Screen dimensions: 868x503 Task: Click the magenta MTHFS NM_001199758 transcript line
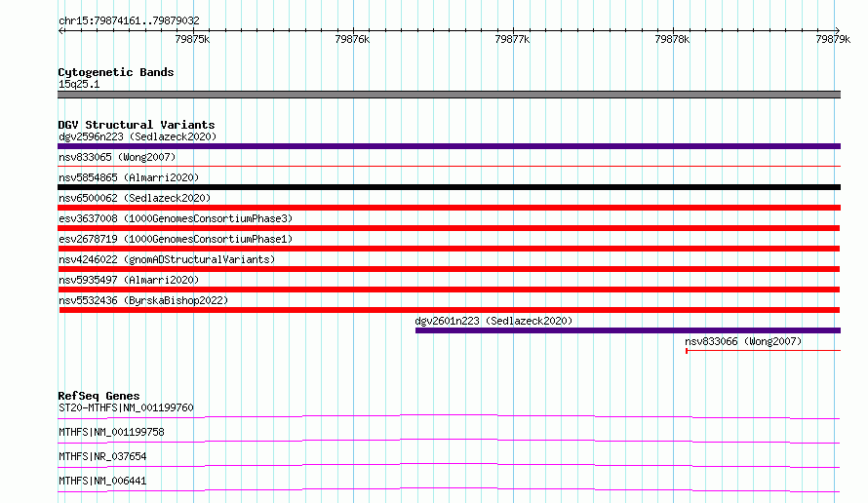pyautogui.click(x=449, y=441)
